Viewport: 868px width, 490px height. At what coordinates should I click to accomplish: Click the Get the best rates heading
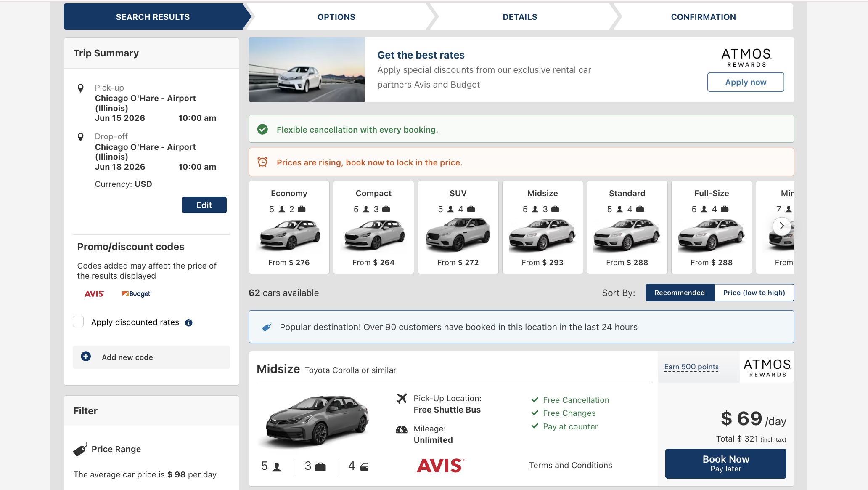tap(421, 55)
